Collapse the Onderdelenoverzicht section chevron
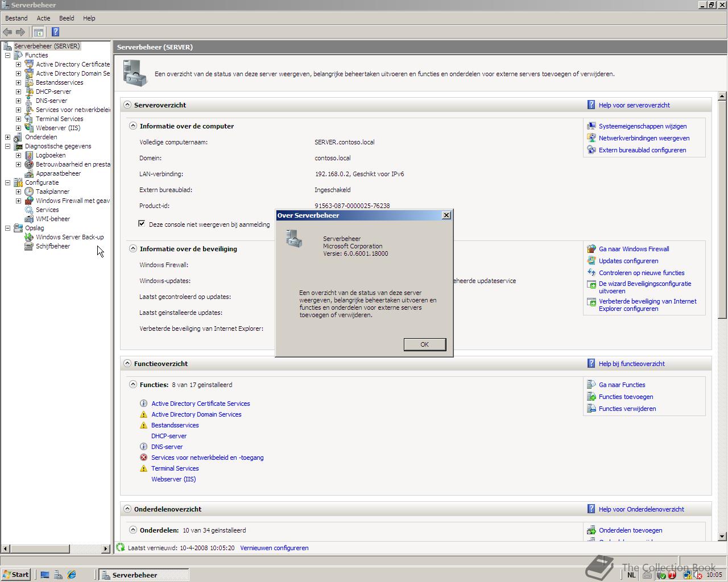728x582 pixels. (127, 509)
